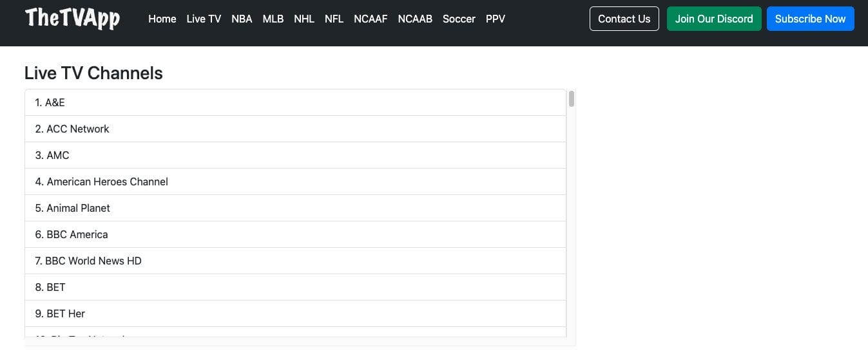868x354 pixels.
Task: Open the NBA section
Action: point(242,19)
